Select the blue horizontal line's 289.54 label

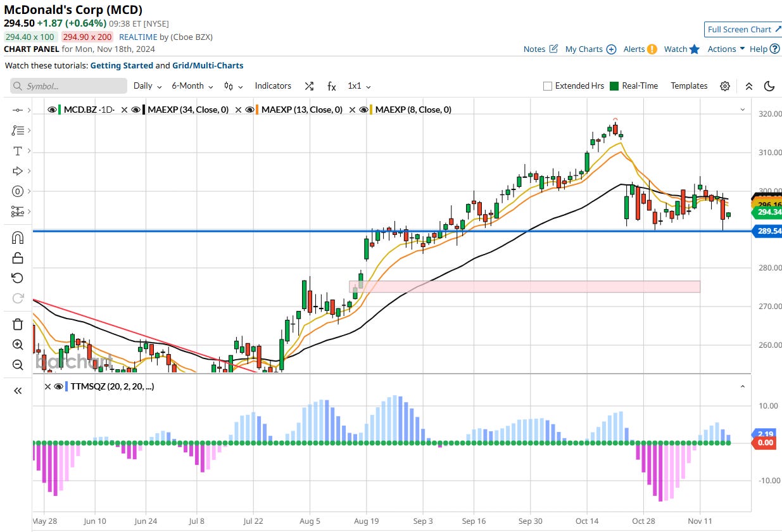tap(768, 231)
